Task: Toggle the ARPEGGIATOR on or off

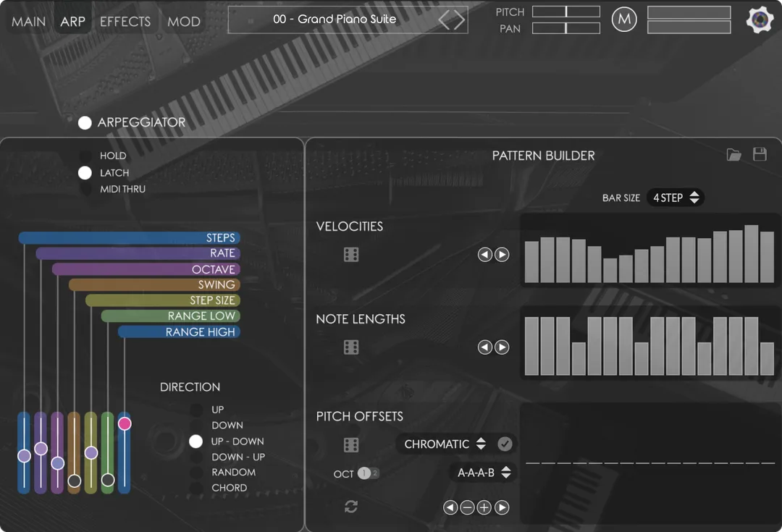Action: (85, 122)
